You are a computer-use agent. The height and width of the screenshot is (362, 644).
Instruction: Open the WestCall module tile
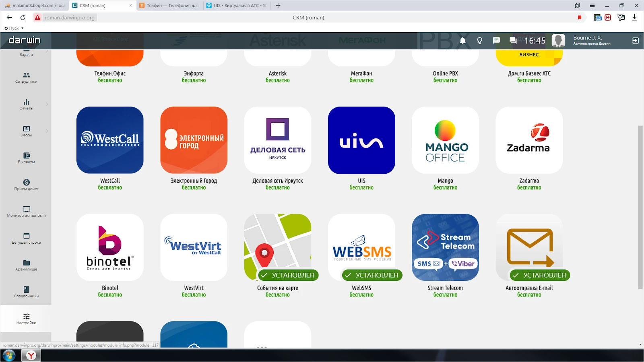pyautogui.click(x=110, y=140)
